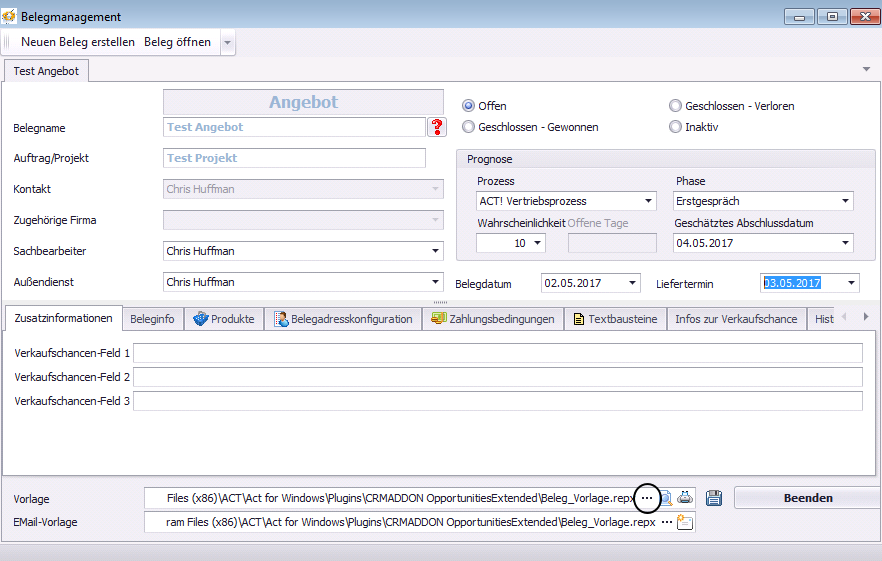Open the Phase dropdown
This screenshot has height=561, width=882.
tap(845, 201)
